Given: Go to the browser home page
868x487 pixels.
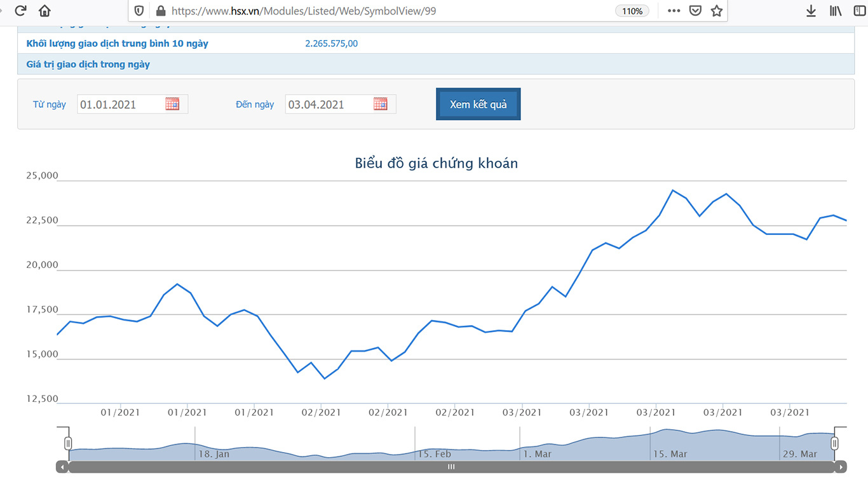Looking at the screenshot, I should [44, 11].
